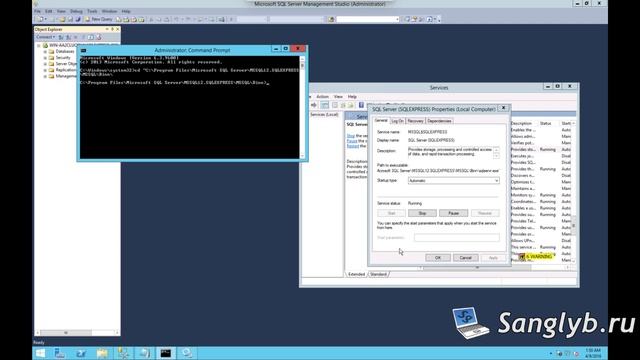This screenshot has height=360, width=640.
Task: Expand the Databases folder node
Action: [45, 52]
